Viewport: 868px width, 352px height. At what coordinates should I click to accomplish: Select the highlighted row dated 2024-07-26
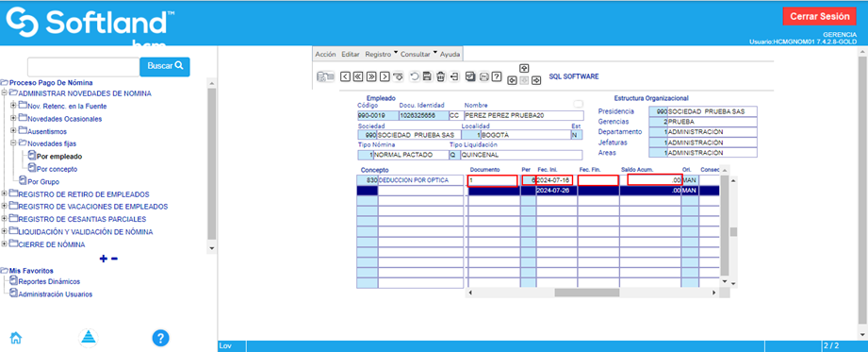[x=538, y=191]
